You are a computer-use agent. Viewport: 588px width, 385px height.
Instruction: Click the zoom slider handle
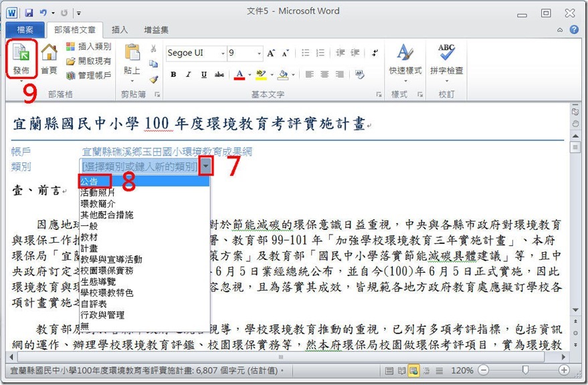(x=526, y=370)
